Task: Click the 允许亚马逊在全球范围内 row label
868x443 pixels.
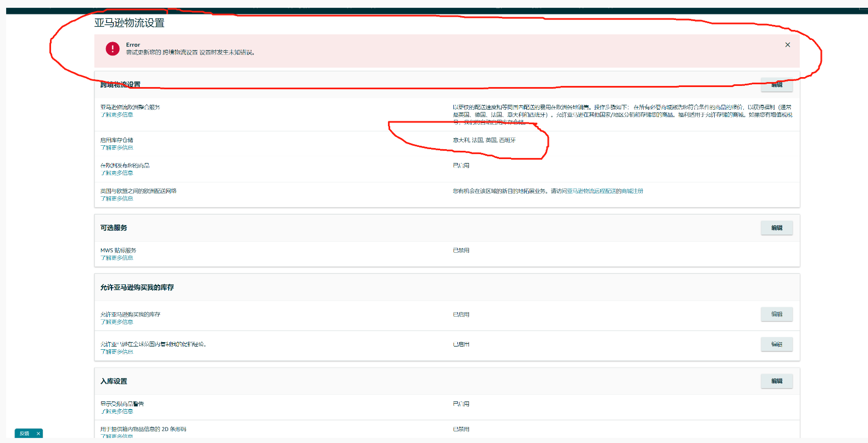Action: point(153,344)
